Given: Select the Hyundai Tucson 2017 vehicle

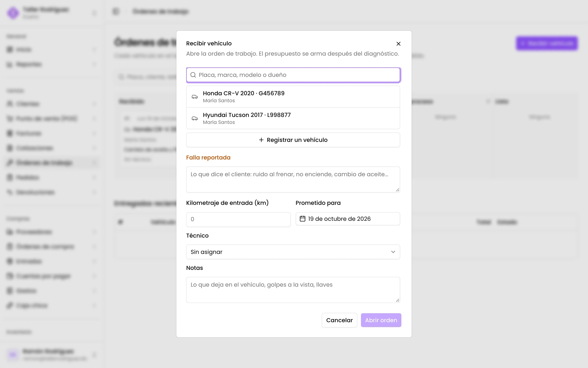Looking at the screenshot, I should pos(293,118).
